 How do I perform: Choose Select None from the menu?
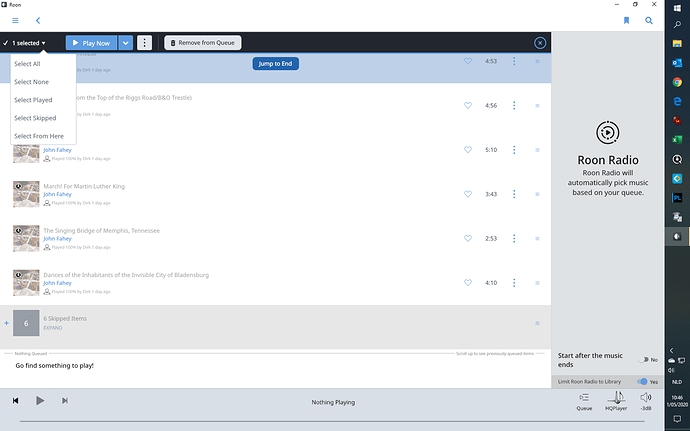pyautogui.click(x=31, y=82)
